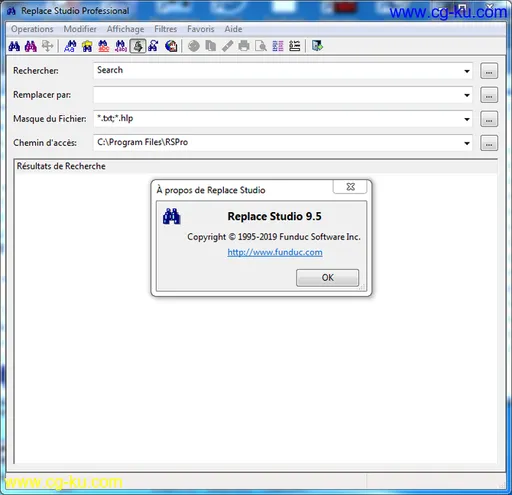The image size is (512, 495).
Task: Open the Affichage menu
Action: tap(125, 29)
